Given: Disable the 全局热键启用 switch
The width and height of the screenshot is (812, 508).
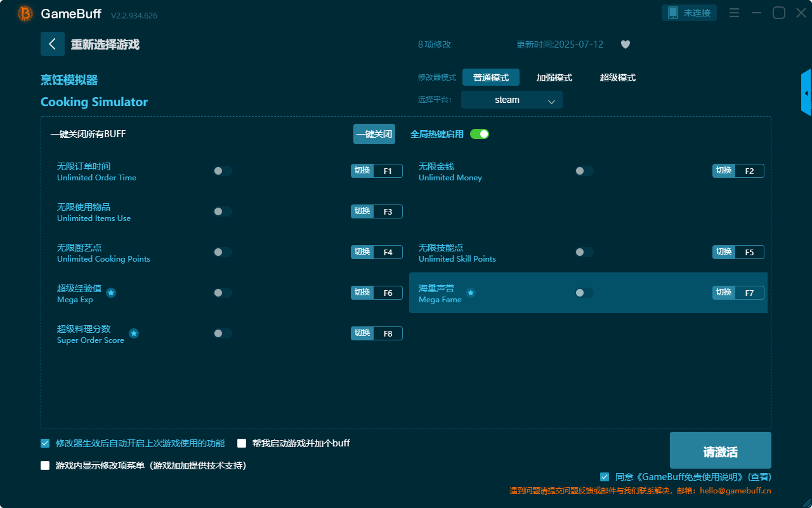Looking at the screenshot, I should (x=479, y=134).
